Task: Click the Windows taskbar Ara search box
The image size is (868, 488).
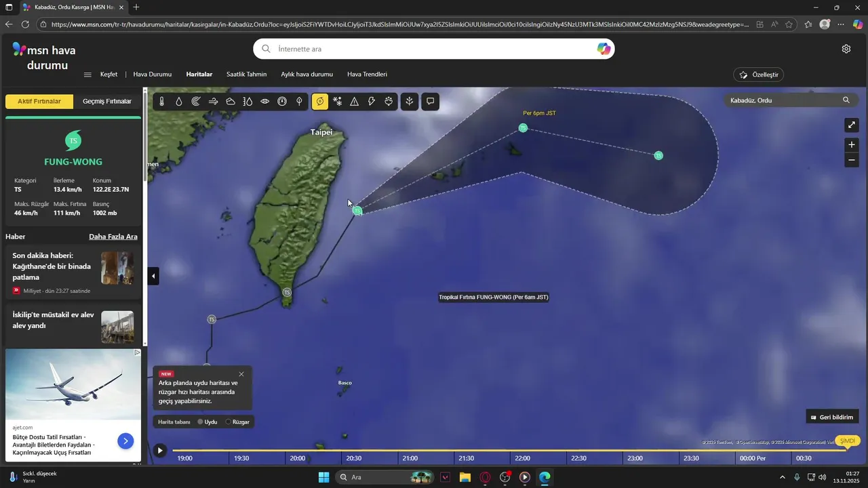Action: click(x=386, y=477)
